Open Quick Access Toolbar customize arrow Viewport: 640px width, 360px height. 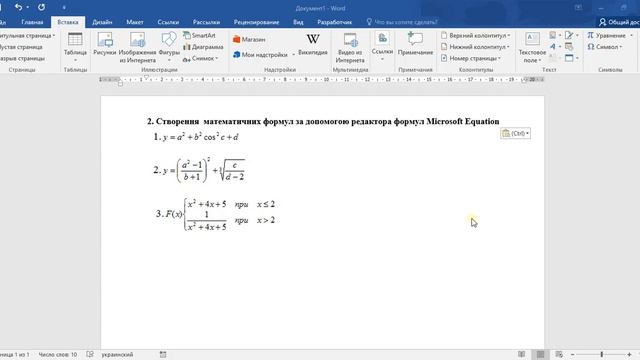(x=64, y=7)
